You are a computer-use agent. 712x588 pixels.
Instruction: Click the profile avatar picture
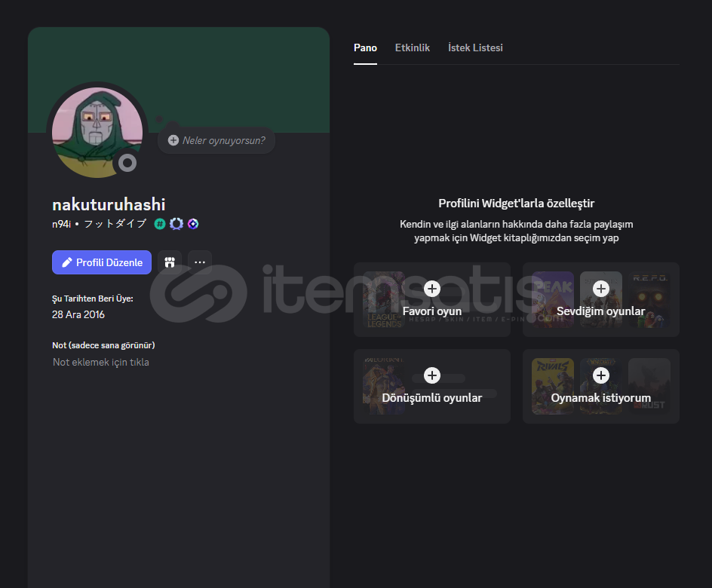point(97,133)
